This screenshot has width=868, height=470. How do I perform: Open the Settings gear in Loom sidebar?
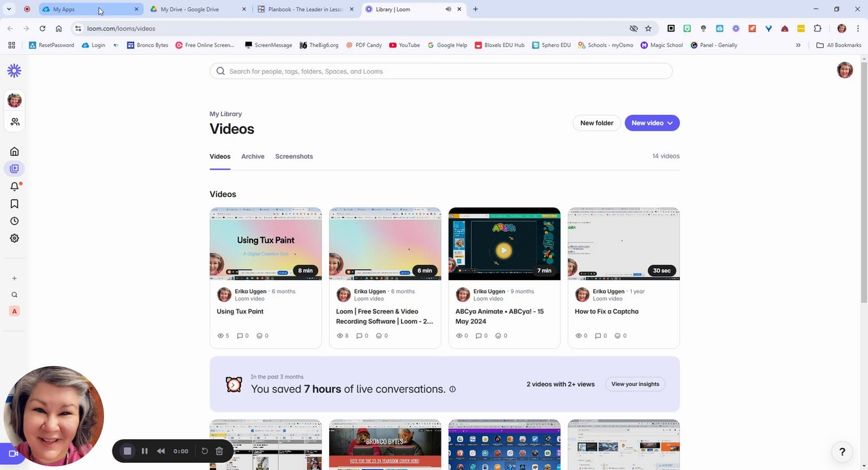point(14,238)
